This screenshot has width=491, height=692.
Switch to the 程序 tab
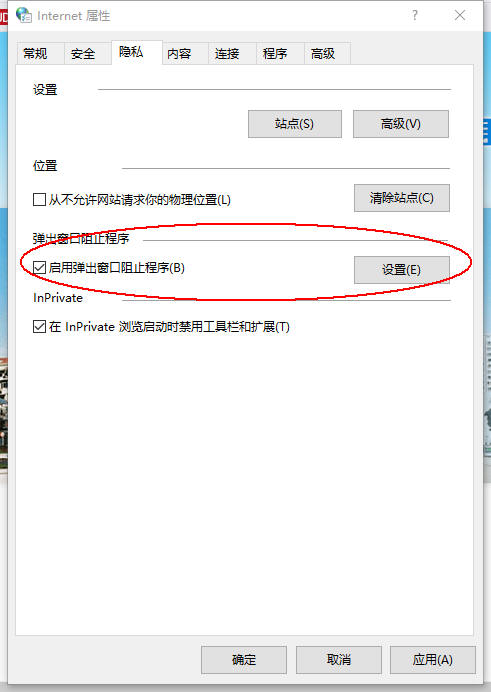275,54
